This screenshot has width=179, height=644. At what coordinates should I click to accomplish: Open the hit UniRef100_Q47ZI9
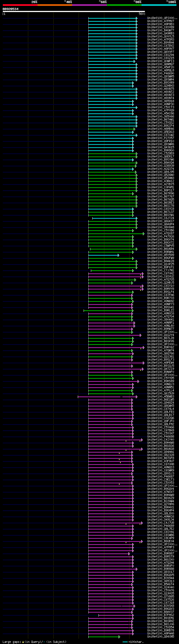pos(161,369)
